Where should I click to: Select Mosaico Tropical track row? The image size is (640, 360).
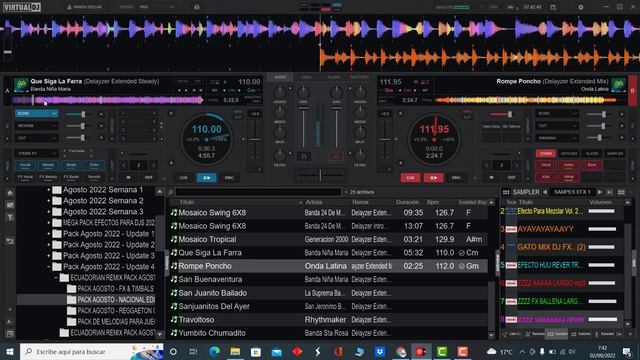[329, 239]
